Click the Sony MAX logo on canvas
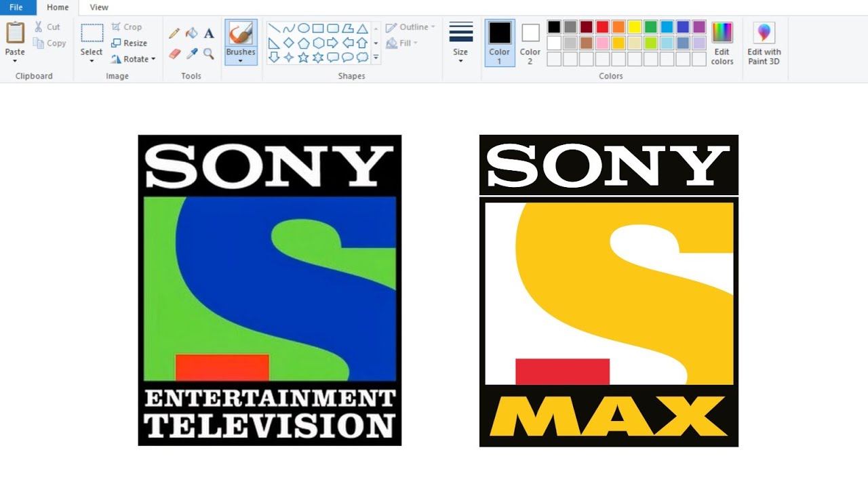This screenshot has width=868, height=488. [x=609, y=291]
